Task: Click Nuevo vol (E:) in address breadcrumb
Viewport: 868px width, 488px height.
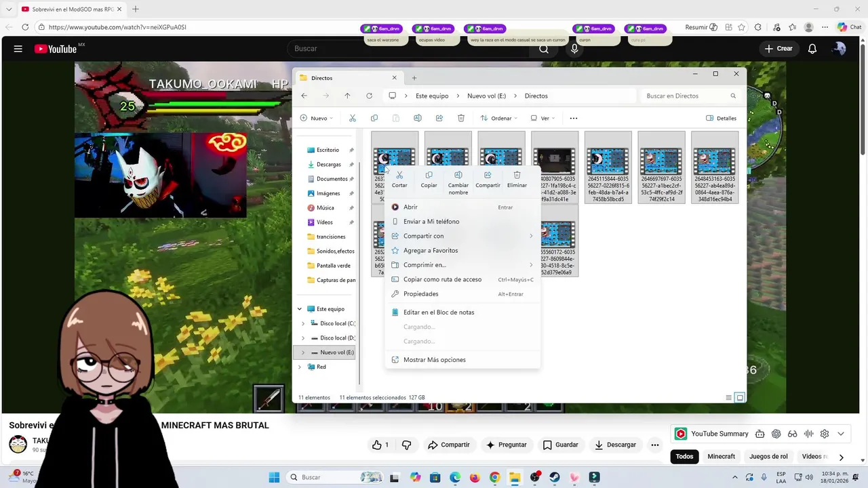Action: tap(487, 96)
